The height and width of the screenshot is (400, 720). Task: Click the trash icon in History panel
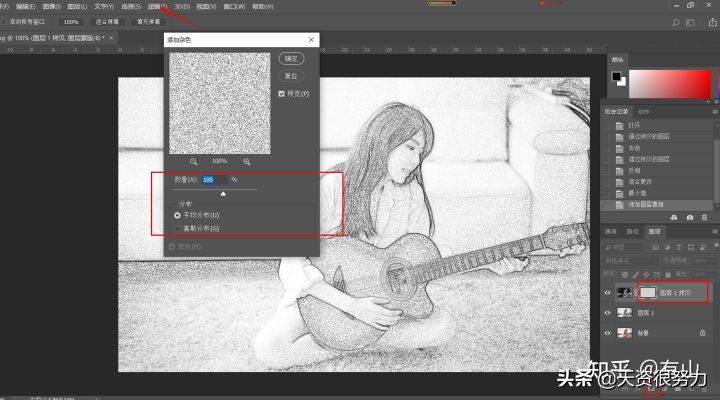tap(704, 217)
